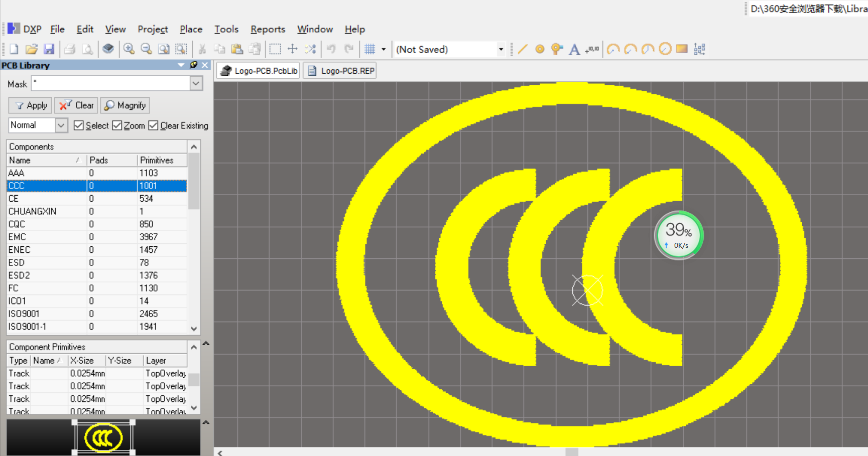Viewport: 868px width, 456px height.
Task: Activate the move selection crosshair tool
Action: [x=293, y=49]
